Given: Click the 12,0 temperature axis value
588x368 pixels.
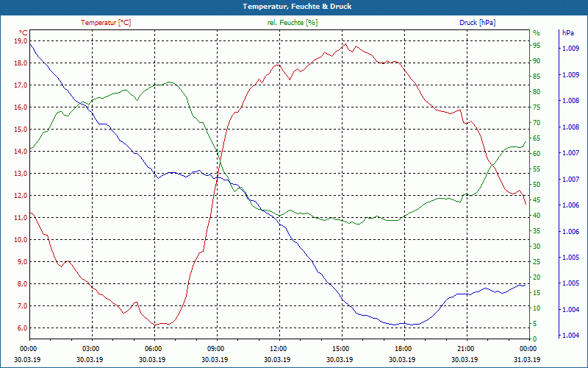Looking at the screenshot, I should pyautogui.click(x=21, y=195).
